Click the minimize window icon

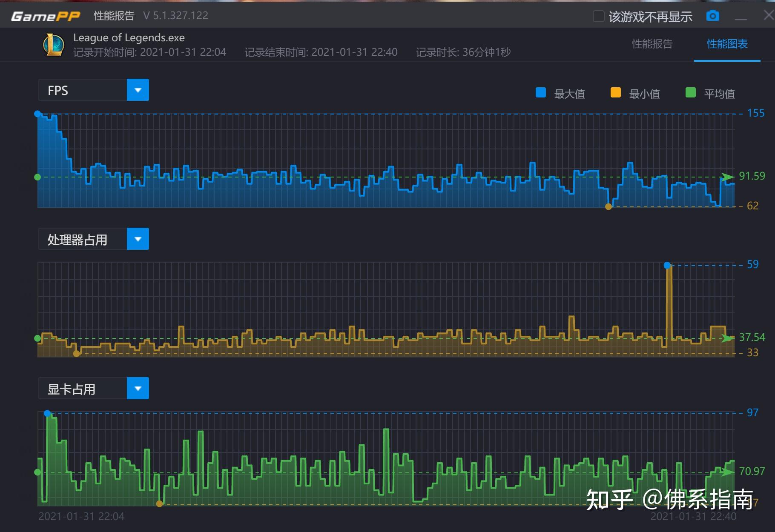(x=741, y=17)
